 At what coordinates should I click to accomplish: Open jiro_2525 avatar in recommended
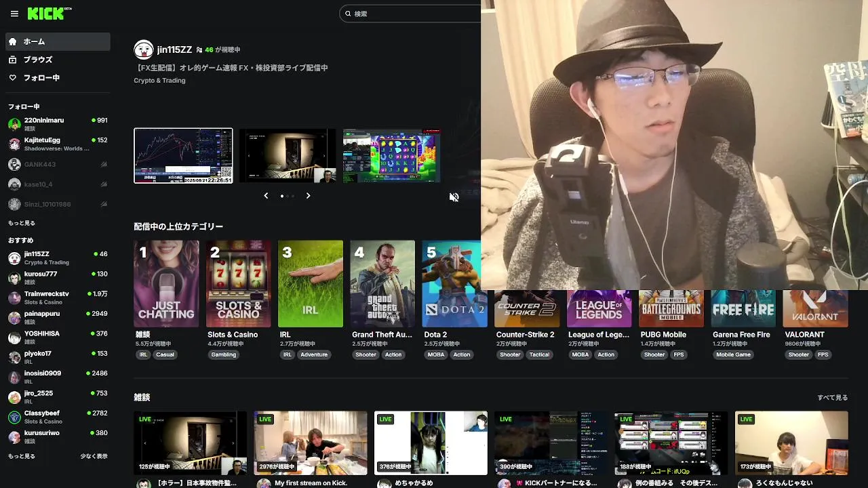click(x=14, y=397)
